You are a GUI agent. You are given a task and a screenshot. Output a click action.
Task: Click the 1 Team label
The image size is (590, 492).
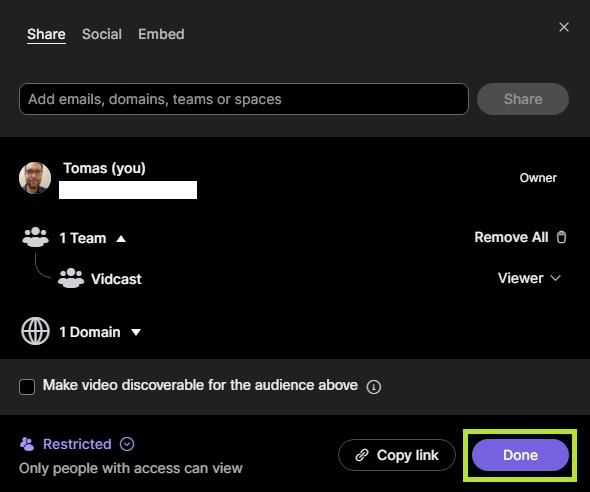(x=83, y=238)
